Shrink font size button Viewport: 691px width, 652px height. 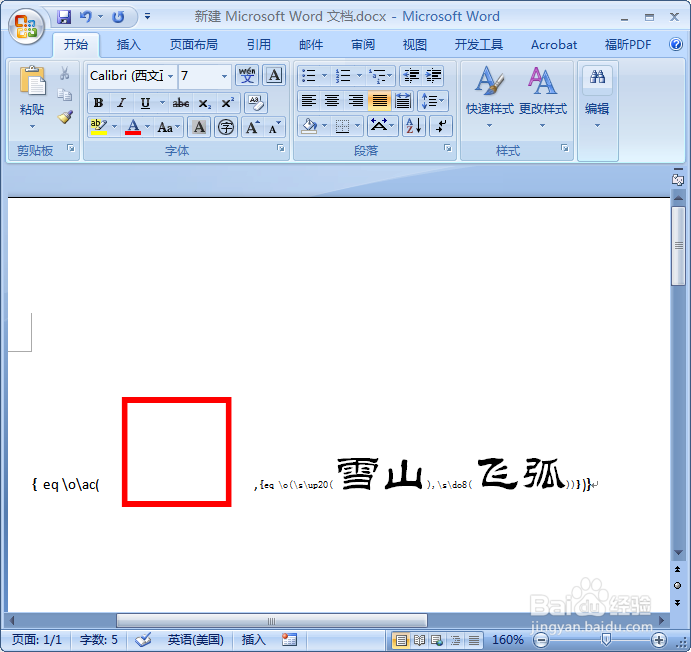[x=275, y=127]
